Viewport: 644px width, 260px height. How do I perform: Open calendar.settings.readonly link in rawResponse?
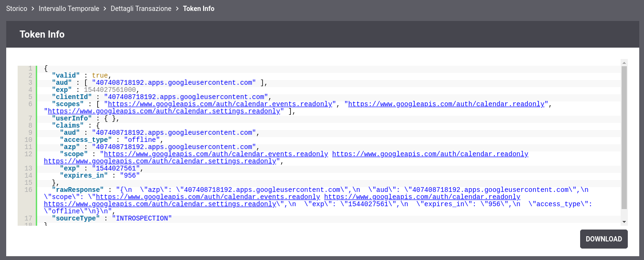click(160, 204)
